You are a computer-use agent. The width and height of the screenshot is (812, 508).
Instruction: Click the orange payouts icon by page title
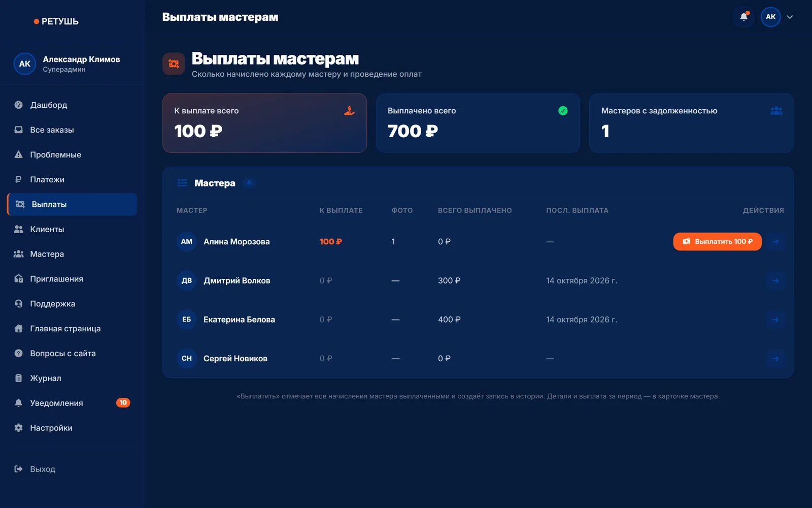click(174, 64)
